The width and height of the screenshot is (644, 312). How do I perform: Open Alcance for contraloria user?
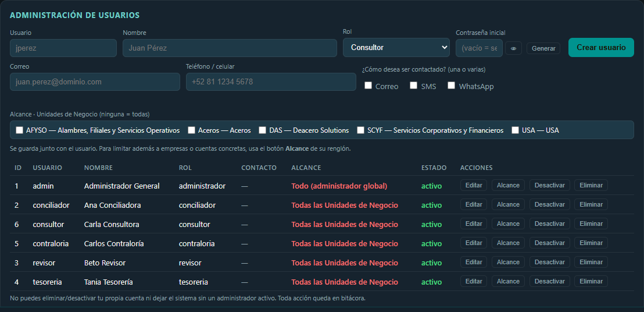508,243
